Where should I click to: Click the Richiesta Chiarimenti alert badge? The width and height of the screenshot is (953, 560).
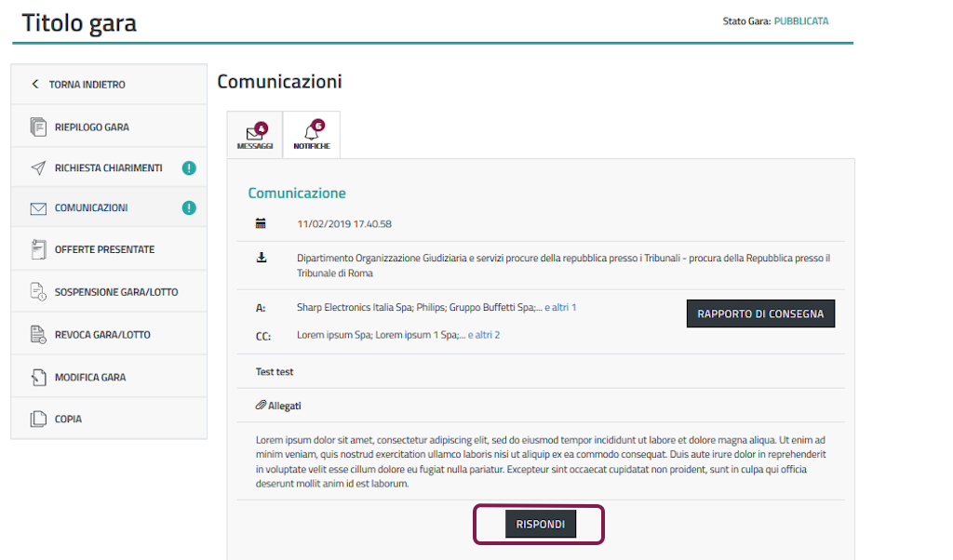[189, 168]
